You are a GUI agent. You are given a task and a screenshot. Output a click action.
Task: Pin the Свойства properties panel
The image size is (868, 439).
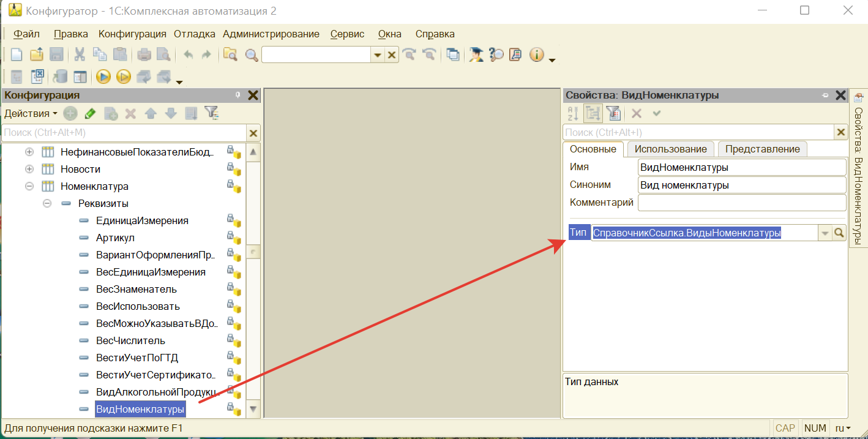(825, 96)
